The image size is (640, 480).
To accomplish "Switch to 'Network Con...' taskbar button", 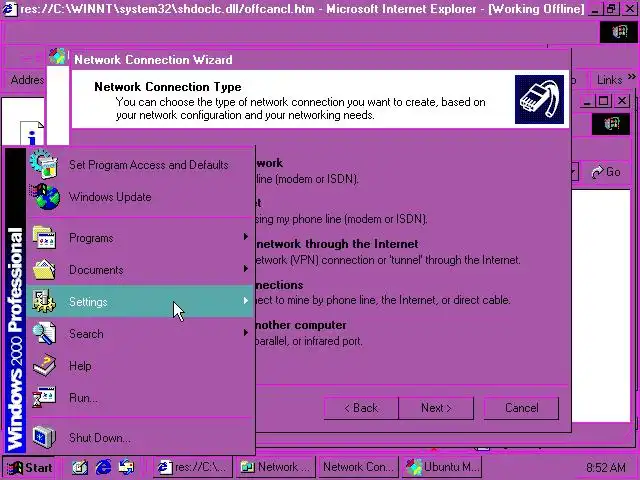I will point(358,467).
